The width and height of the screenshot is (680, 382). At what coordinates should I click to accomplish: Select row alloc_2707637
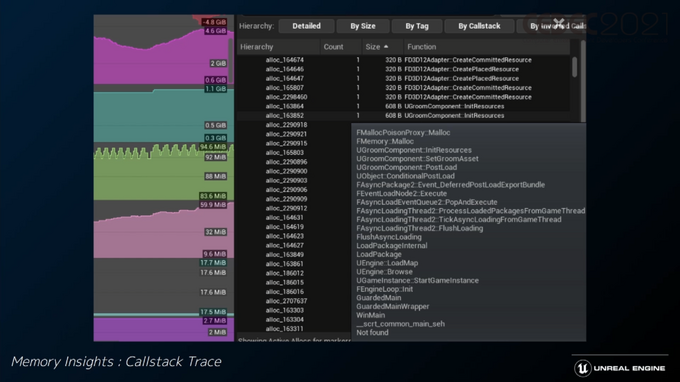286,301
